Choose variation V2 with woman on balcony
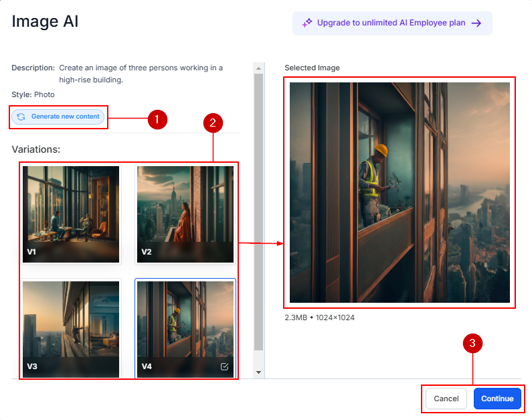This screenshot has height=420, width=532. (185, 214)
